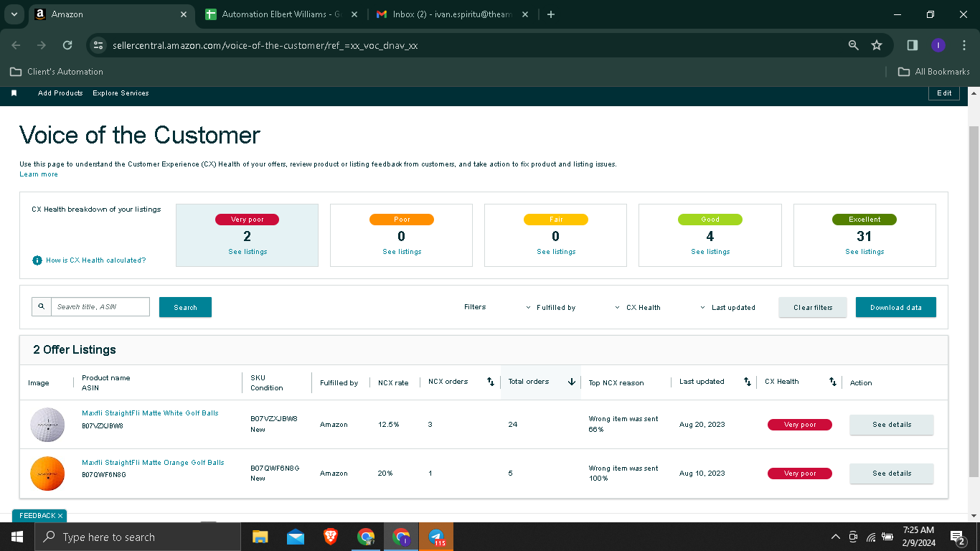Open Maxfli StraightFli Matte White Golf Balls link

[150, 413]
